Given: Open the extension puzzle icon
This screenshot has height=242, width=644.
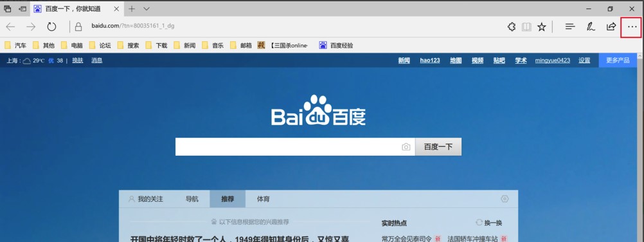Looking at the screenshot, I should 512,27.
